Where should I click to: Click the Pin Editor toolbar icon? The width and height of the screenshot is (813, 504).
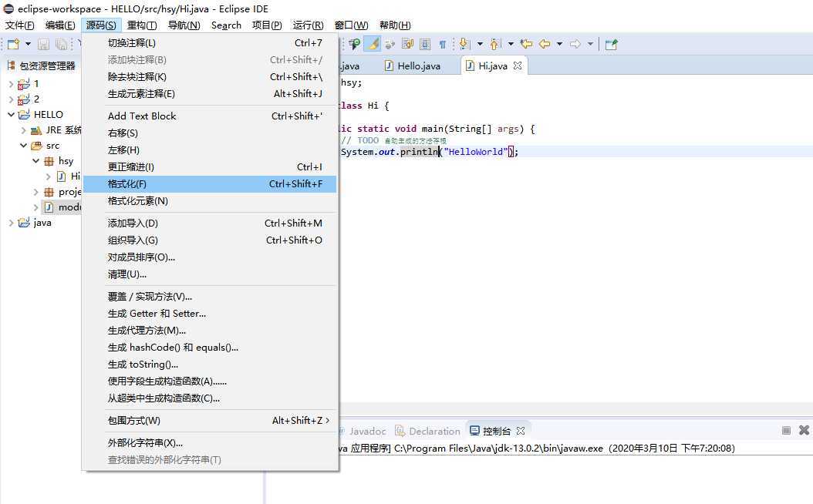[612, 45]
